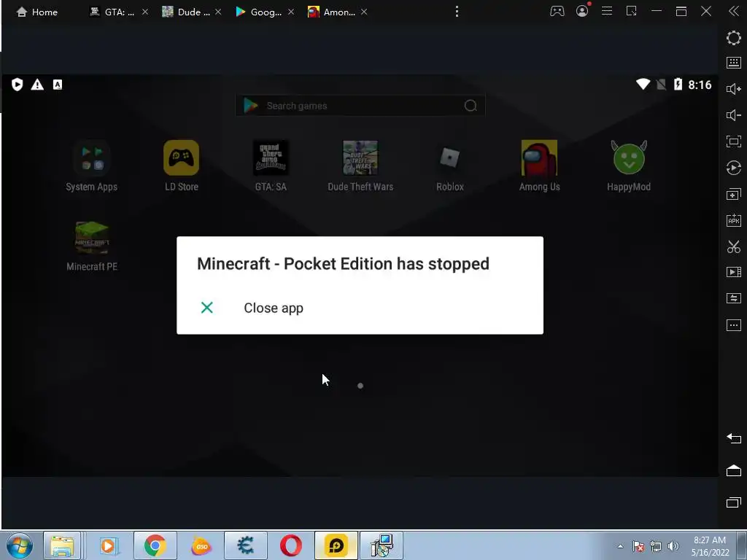Select the scissors screenshot tool

coord(734,246)
